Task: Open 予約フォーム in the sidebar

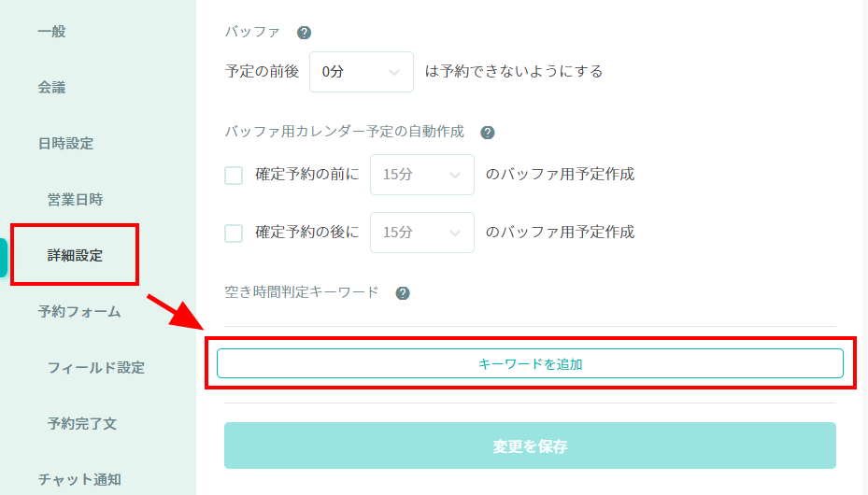Action: pyautogui.click(x=79, y=312)
